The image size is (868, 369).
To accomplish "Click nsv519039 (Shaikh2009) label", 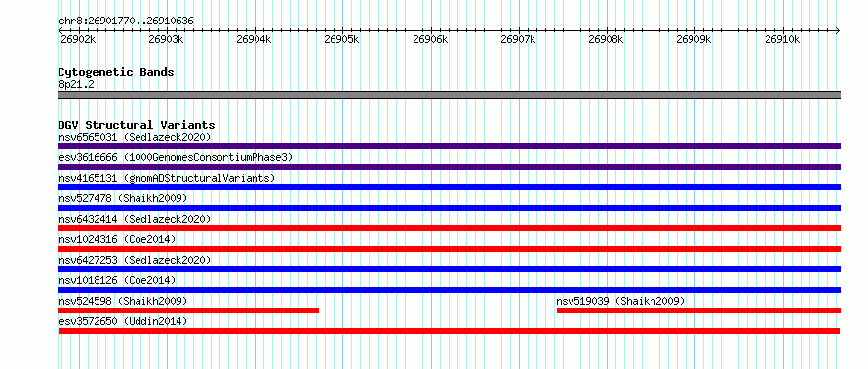I will pyautogui.click(x=620, y=301).
